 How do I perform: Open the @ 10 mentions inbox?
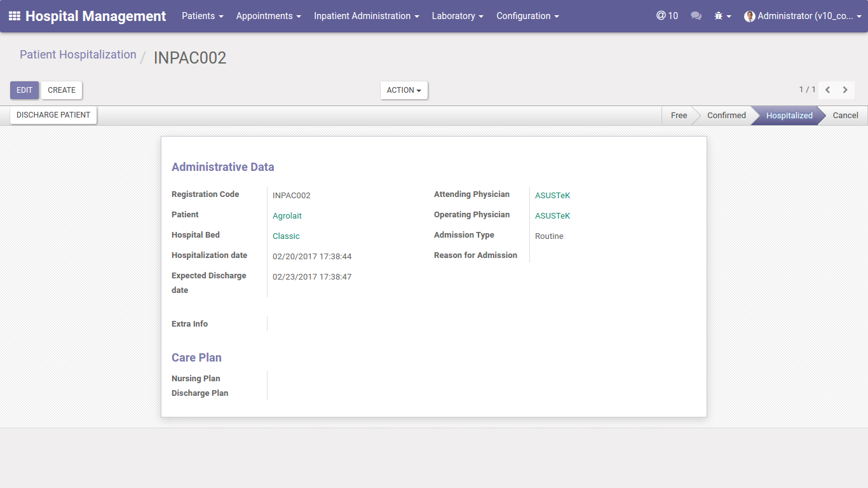(x=667, y=16)
